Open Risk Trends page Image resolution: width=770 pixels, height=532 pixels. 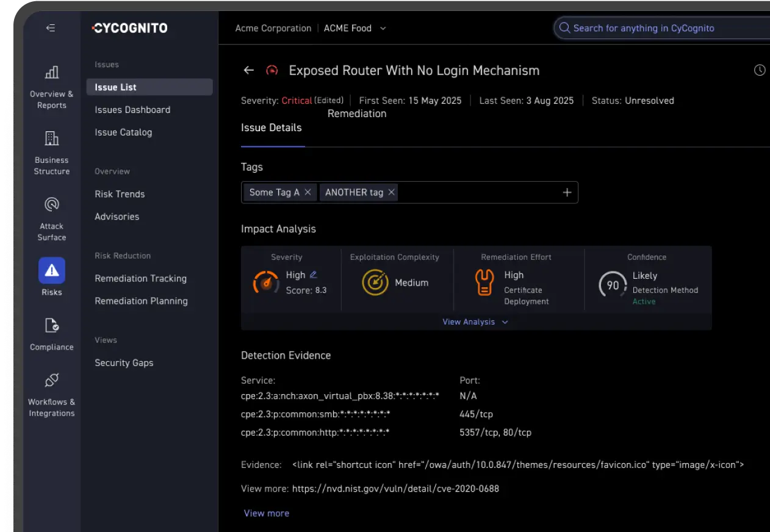pos(120,194)
